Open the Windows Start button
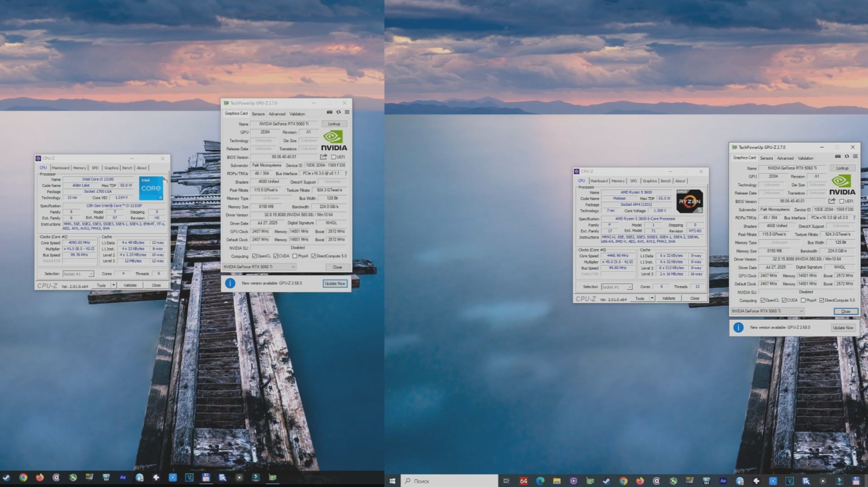 (392, 481)
